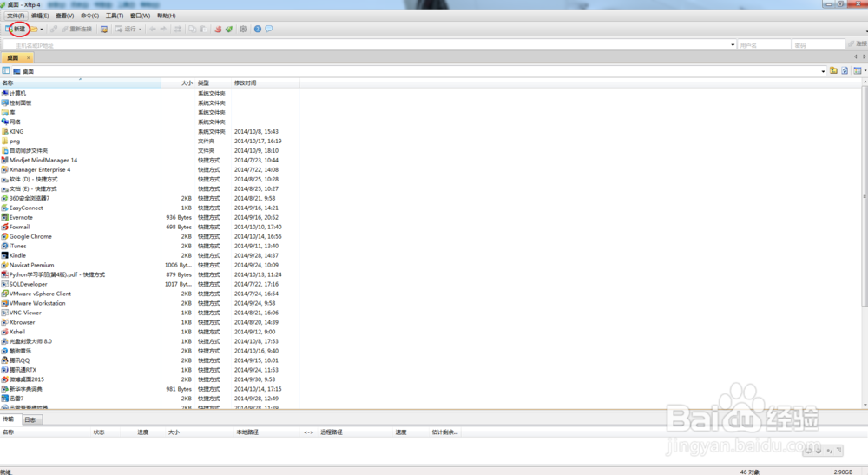The image size is (868, 475).
Task: Open the 文件(F) menu
Action: point(16,16)
